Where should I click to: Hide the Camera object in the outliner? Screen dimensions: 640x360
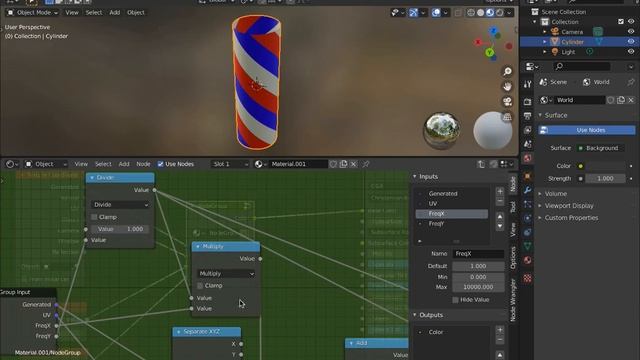[631, 32]
